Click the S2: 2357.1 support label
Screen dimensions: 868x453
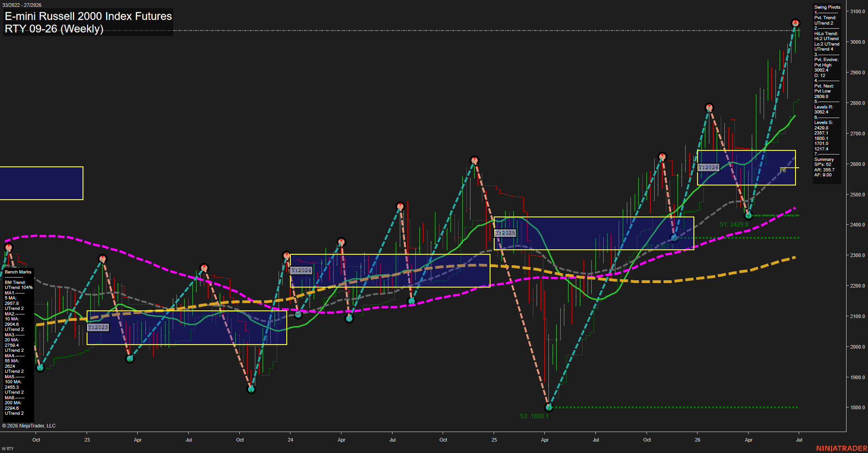pyautogui.click(x=659, y=247)
